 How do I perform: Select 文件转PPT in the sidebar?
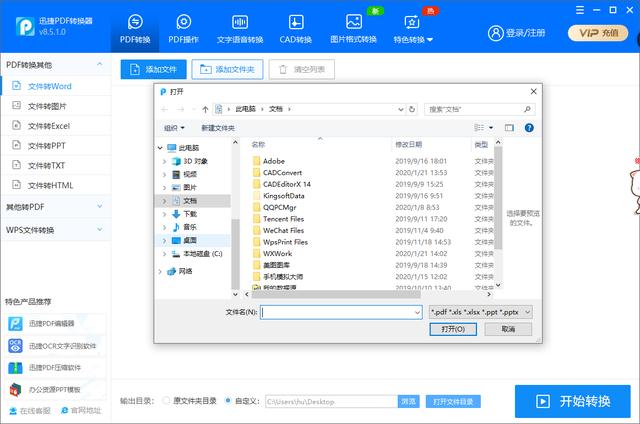56,146
